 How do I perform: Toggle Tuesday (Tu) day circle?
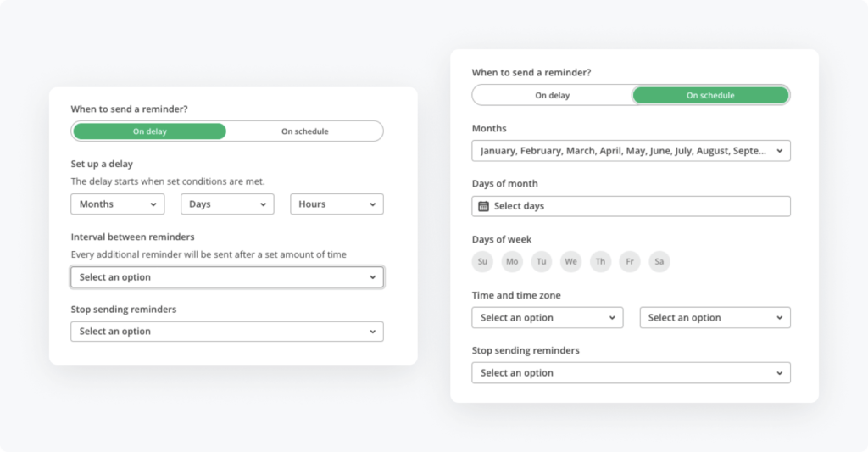pyautogui.click(x=542, y=262)
